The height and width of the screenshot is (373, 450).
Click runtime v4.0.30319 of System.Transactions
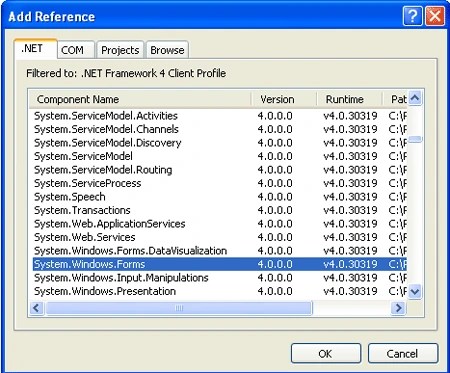coord(350,210)
